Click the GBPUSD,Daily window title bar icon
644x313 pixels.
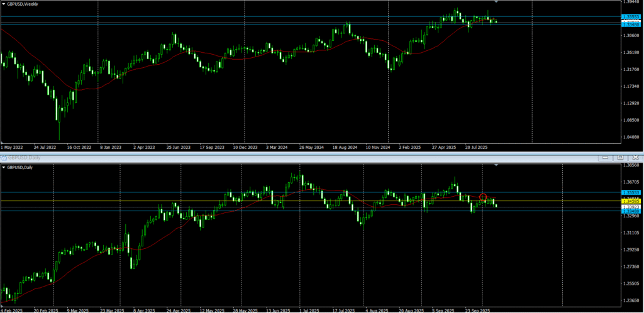3,156
